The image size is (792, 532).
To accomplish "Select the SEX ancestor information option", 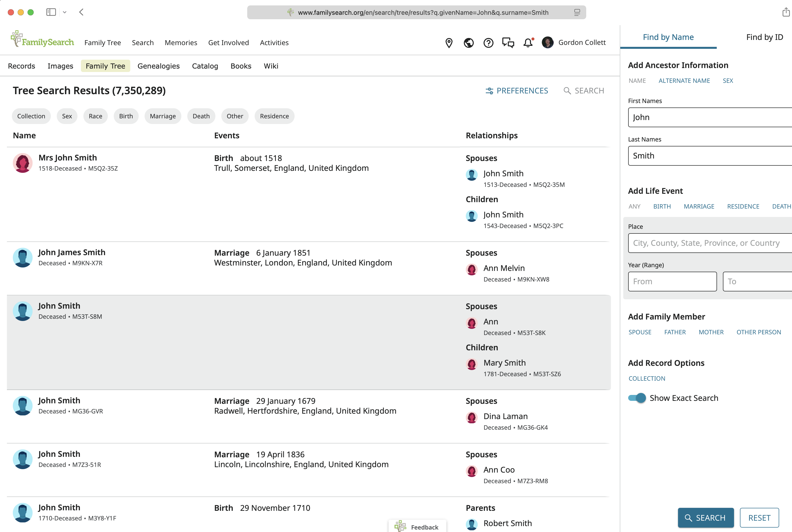I will point(728,81).
